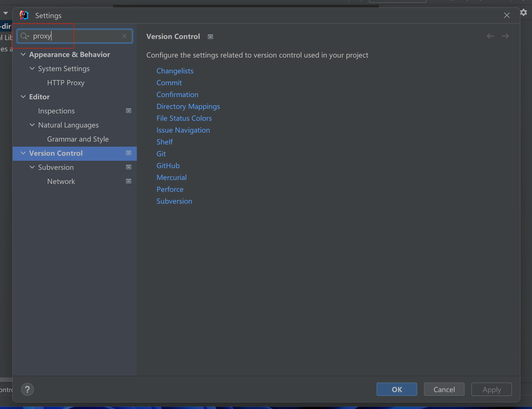
Task: Select HTTP Proxy settings page
Action: [66, 83]
